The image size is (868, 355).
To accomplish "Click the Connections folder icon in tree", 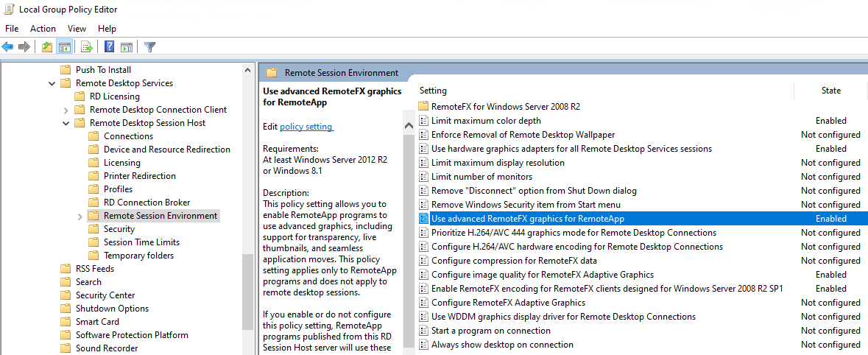I will point(93,136).
